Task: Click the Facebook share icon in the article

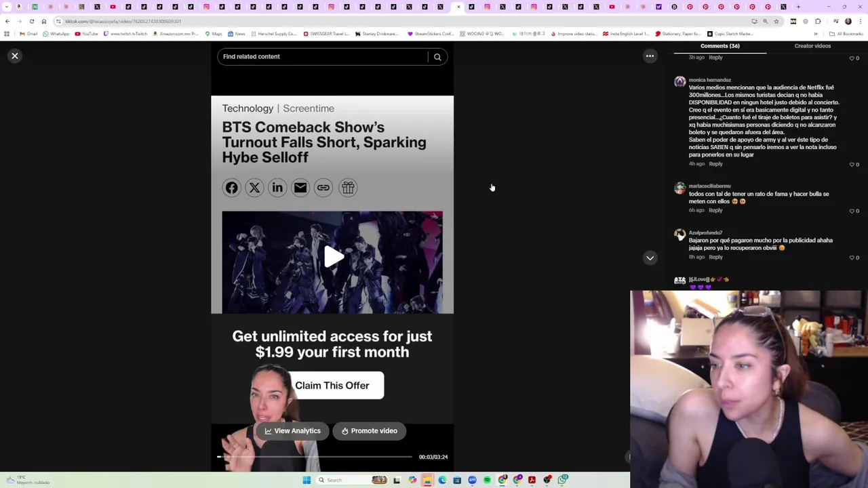Action: point(231,188)
